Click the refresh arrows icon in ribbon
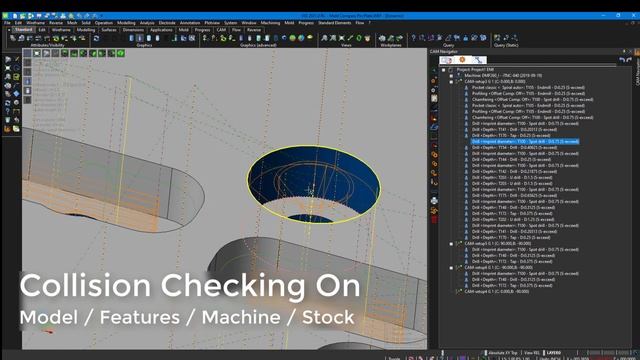 [96, 38]
